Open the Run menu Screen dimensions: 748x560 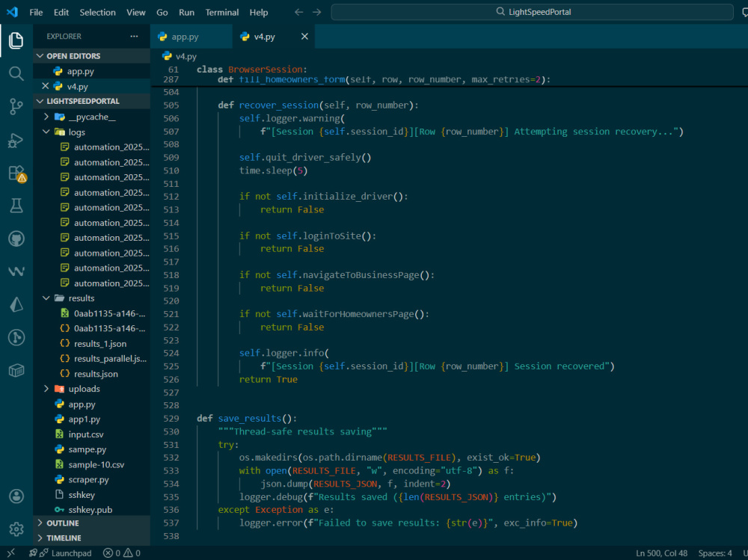[x=186, y=13]
